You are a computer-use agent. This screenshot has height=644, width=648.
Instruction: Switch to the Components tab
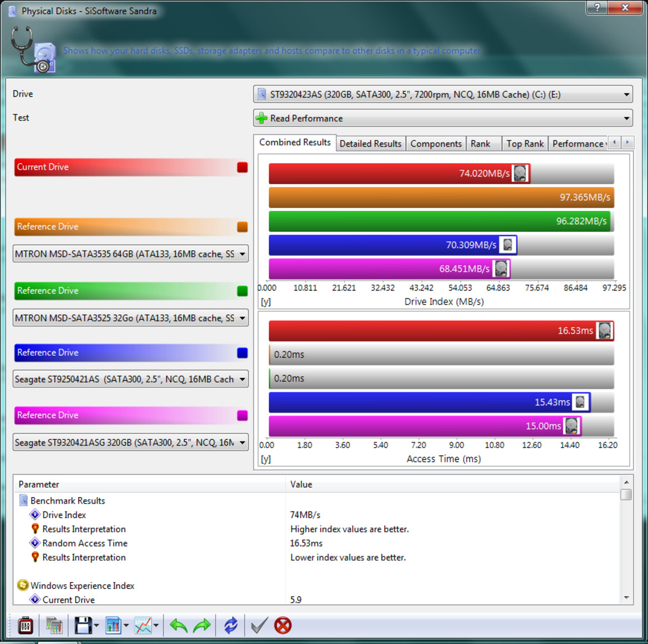click(x=436, y=144)
